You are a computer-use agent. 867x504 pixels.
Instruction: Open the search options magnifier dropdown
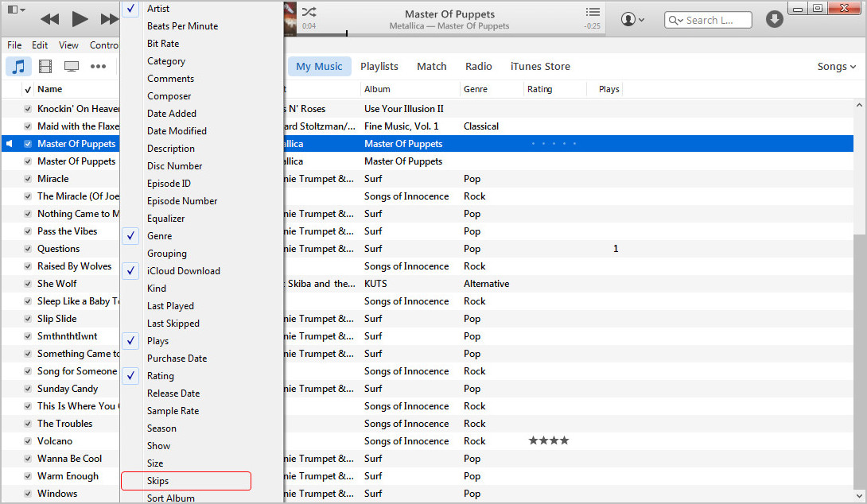675,20
